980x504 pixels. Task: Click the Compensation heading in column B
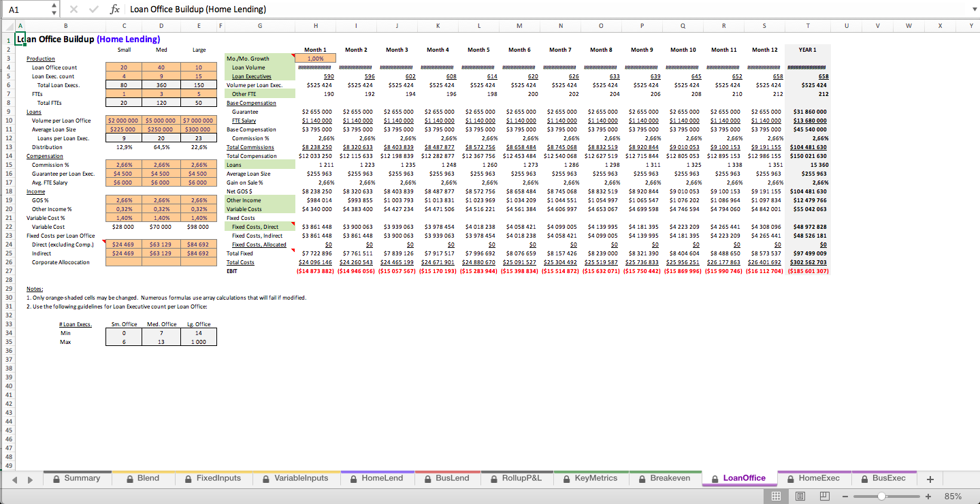(45, 156)
